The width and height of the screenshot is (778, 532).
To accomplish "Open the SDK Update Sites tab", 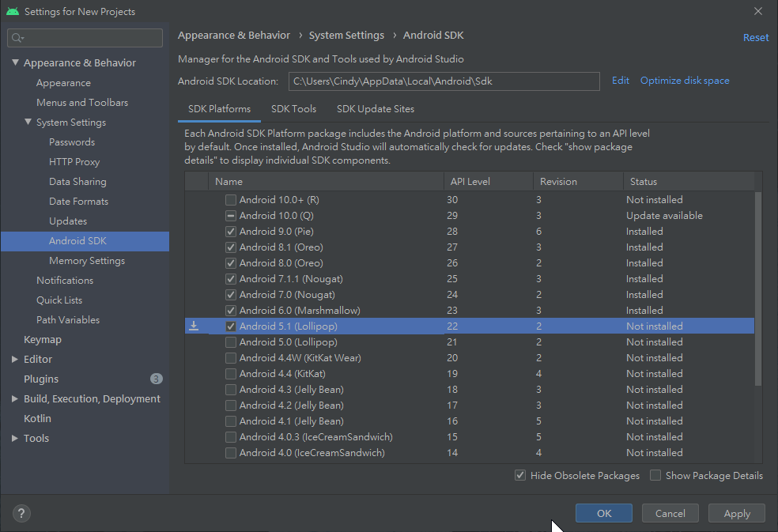I will click(x=376, y=108).
